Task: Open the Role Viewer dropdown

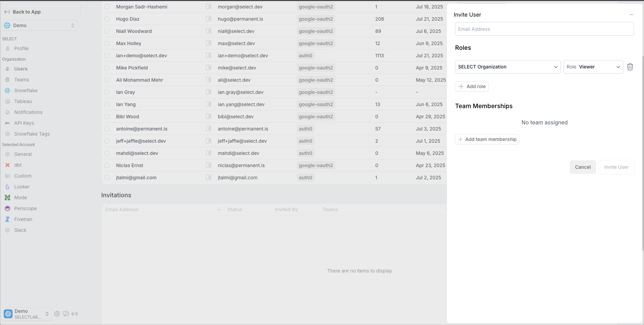Action: coord(593,67)
